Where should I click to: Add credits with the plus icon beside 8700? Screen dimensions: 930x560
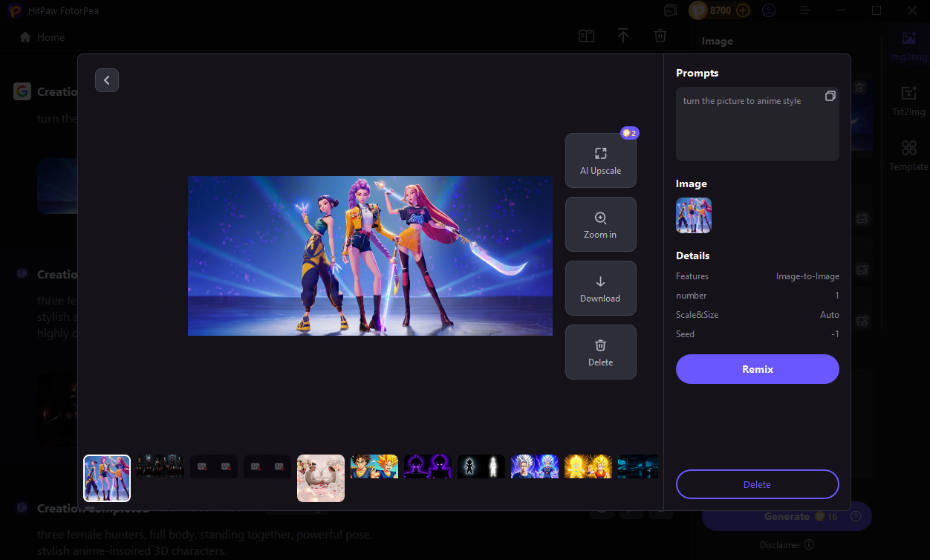click(742, 10)
